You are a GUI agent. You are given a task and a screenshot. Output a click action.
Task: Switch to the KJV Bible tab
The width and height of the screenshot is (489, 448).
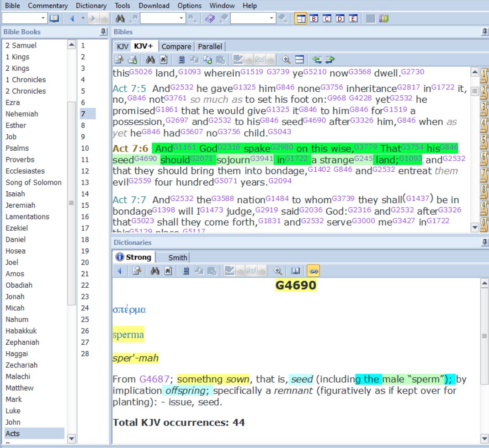coord(122,47)
